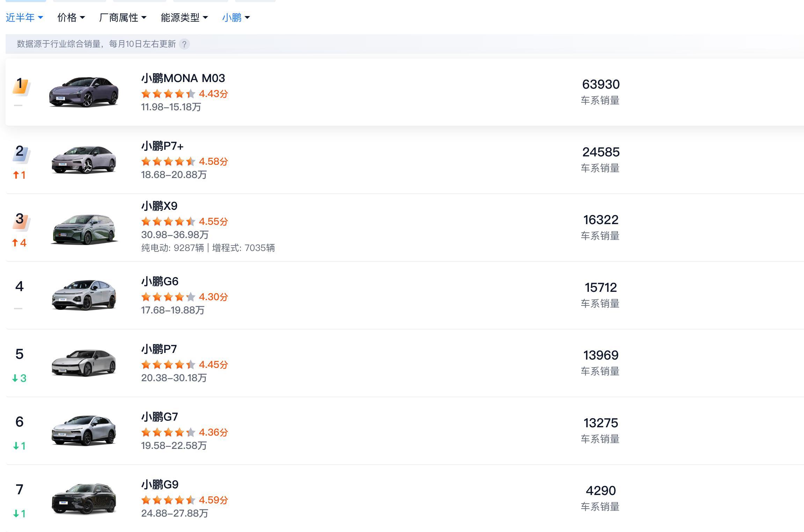Click the 小鹏G9 star rating icons

168,500
